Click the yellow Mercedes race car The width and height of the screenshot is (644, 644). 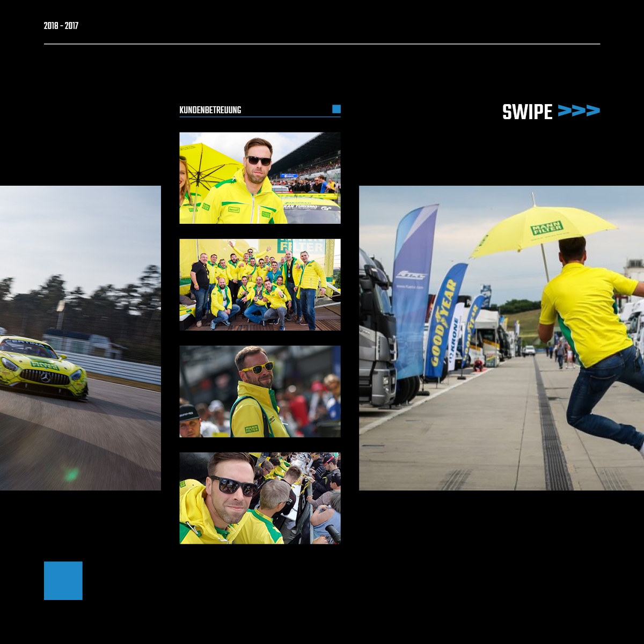(x=43, y=368)
